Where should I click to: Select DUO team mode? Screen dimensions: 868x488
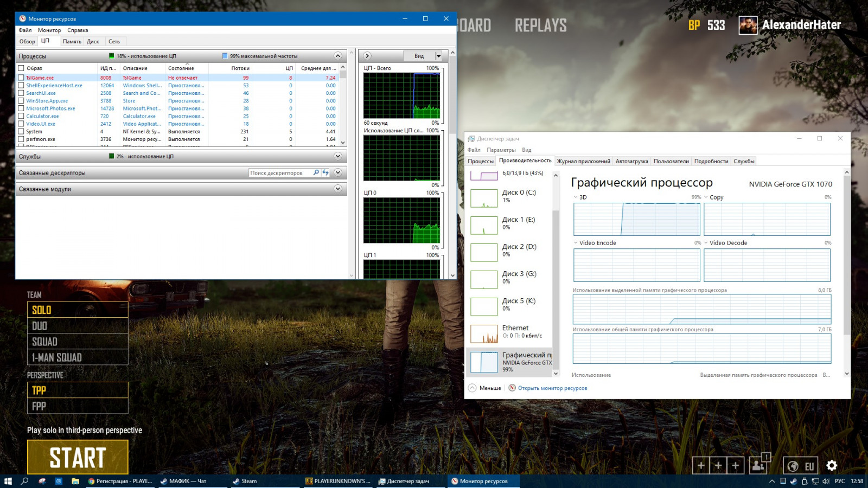(x=78, y=326)
